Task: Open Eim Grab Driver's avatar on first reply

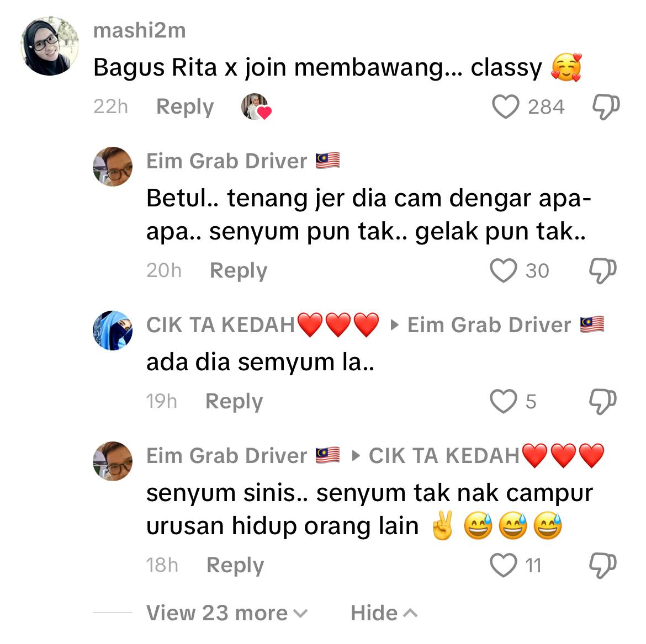Action: tap(113, 167)
